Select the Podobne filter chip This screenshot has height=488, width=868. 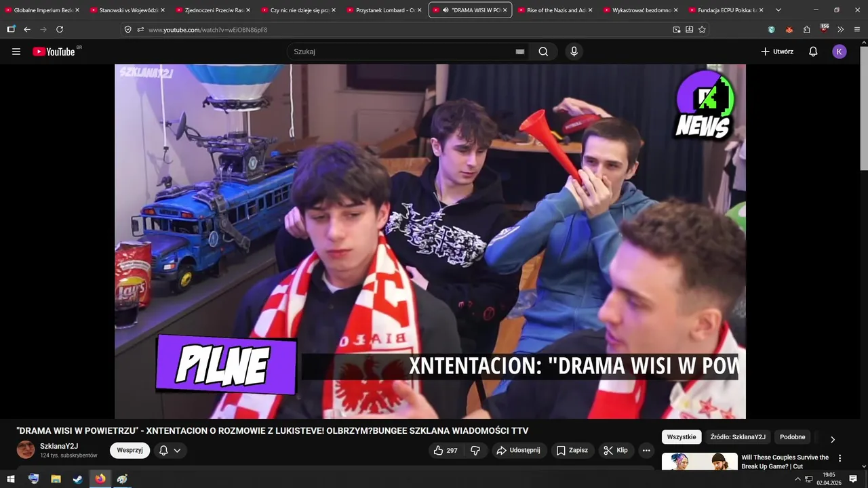(x=792, y=437)
